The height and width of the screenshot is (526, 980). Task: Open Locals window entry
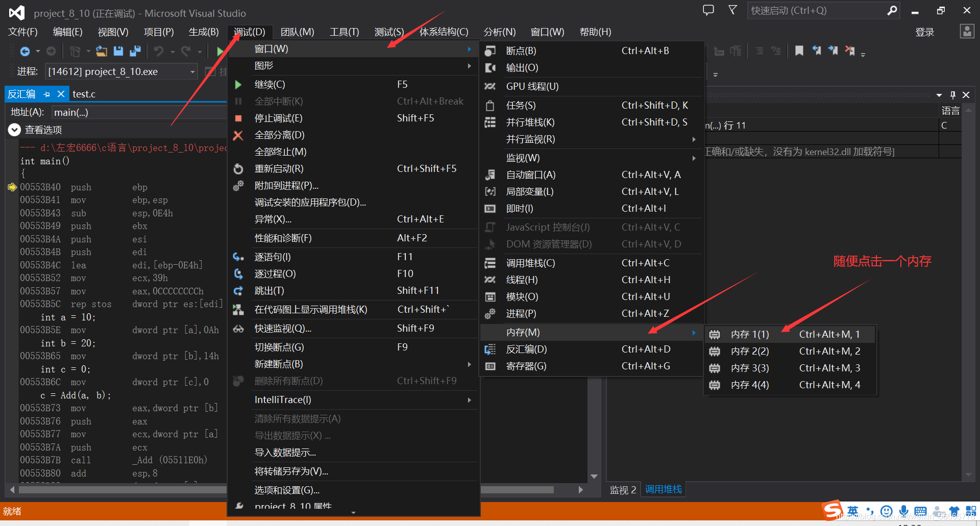[592, 191]
